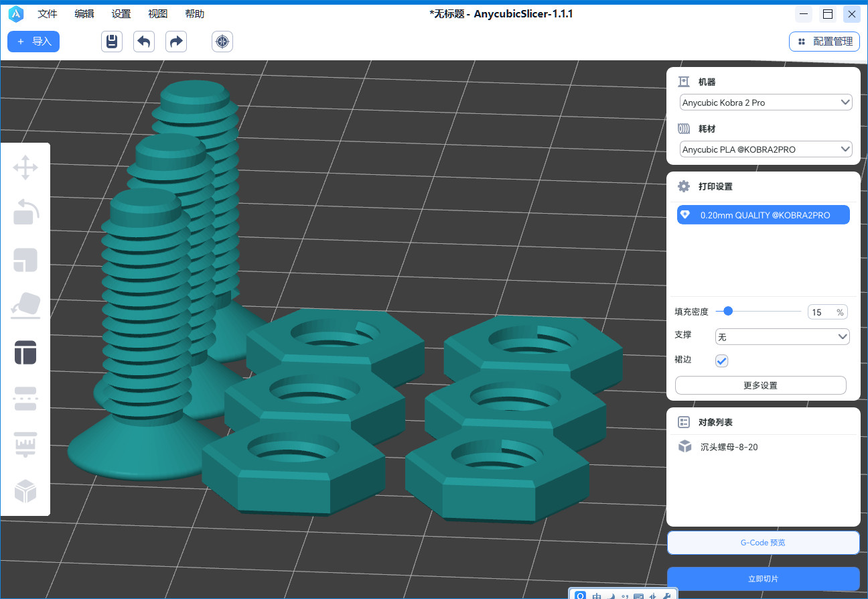The image size is (868, 599).
Task: Open the 帮助 menu
Action: [x=195, y=13]
